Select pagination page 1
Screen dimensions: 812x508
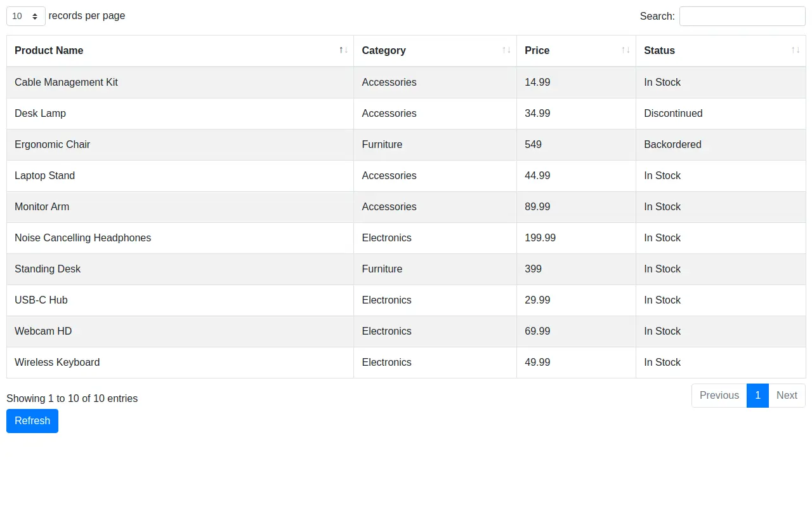click(757, 396)
